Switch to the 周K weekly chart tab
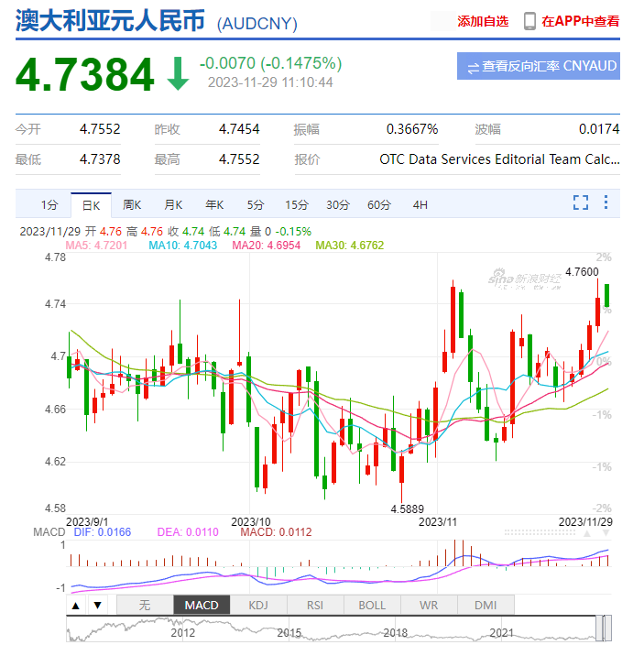 coord(132,205)
